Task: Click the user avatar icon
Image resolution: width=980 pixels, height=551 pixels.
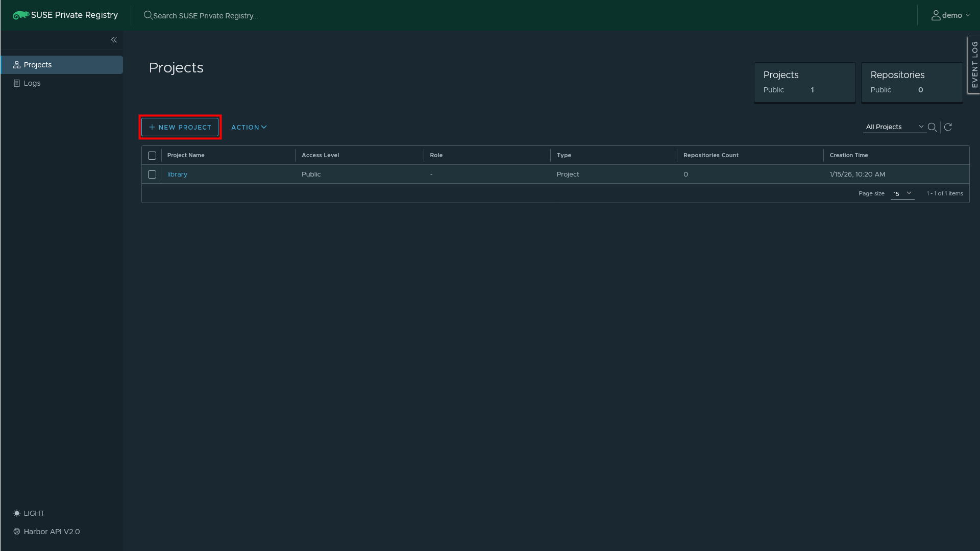Action: 936,15
